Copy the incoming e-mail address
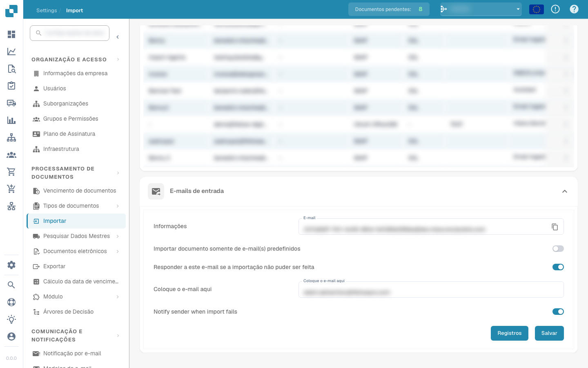This screenshot has width=588, height=368. tap(555, 227)
